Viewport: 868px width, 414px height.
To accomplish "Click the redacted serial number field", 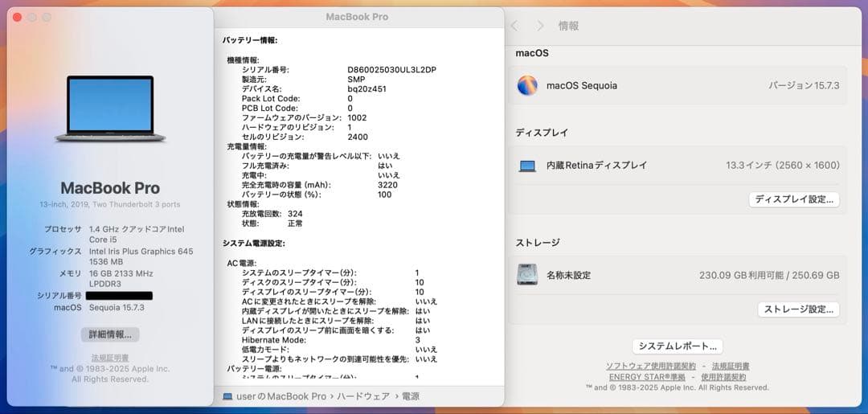I will pos(119,296).
